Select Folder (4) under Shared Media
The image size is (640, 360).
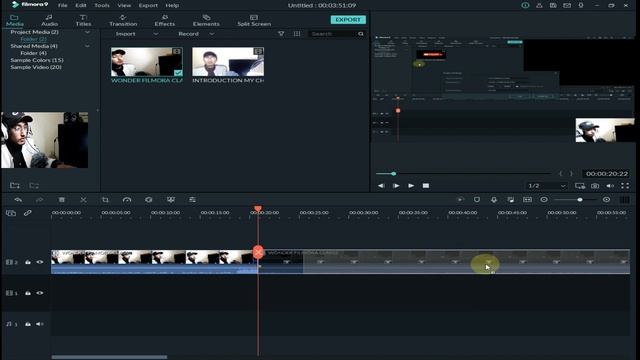[x=33, y=53]
